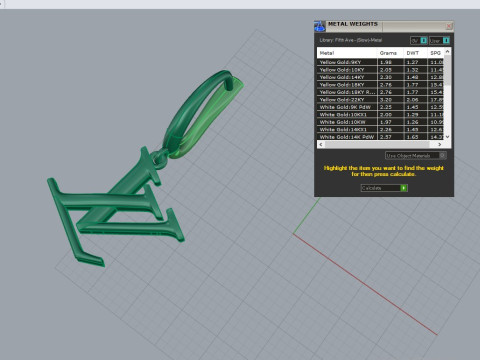Sort by the Grams column header
Viewport: 480px width, 360px height.
point(390,53)
